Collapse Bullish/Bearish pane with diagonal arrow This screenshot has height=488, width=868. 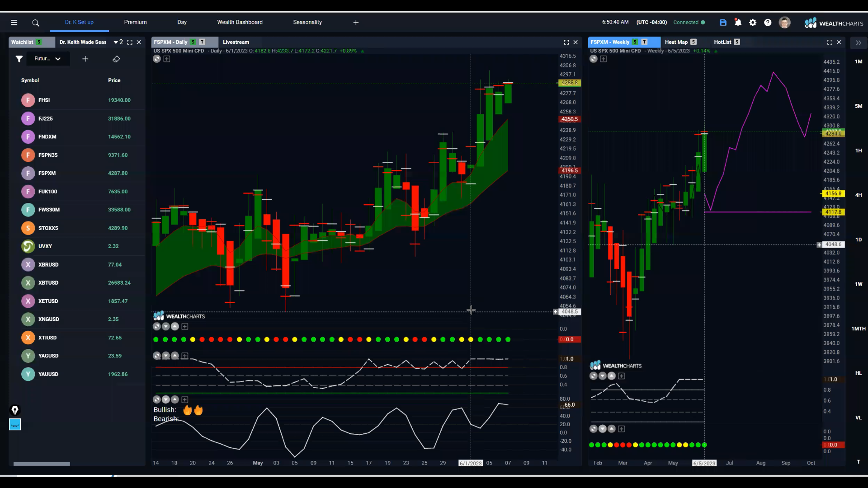point(157,399)
